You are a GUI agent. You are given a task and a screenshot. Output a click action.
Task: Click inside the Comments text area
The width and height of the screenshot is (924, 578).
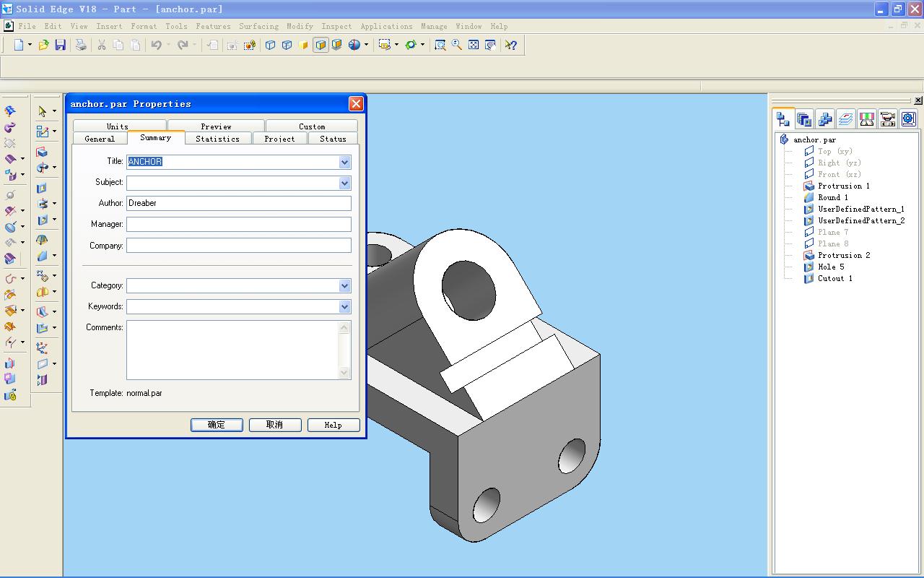232,350
